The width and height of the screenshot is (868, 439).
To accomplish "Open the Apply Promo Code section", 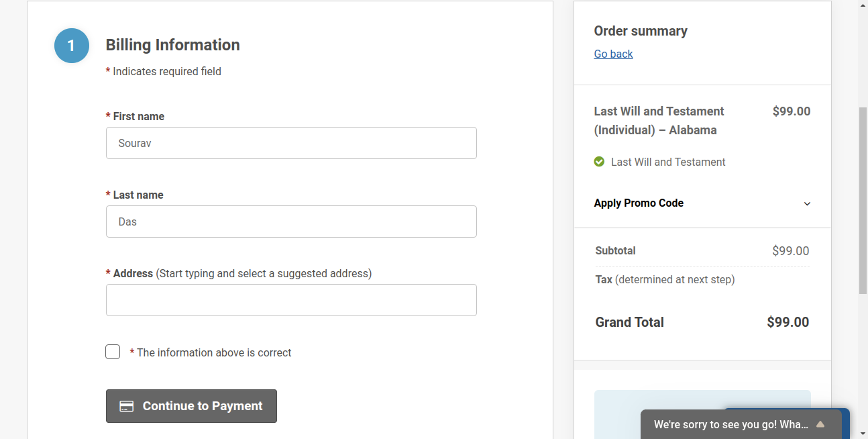I will pyautogui.click(x=702, y=203).
